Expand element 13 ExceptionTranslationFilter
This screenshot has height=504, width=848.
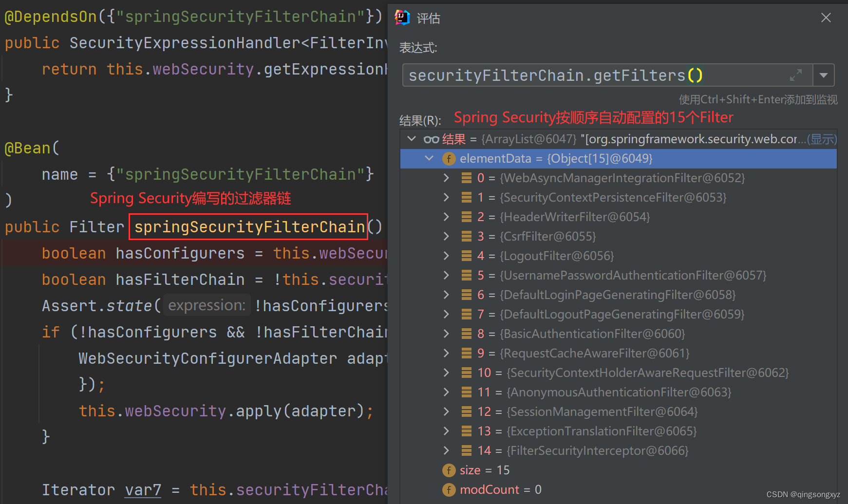coord(446,431)
